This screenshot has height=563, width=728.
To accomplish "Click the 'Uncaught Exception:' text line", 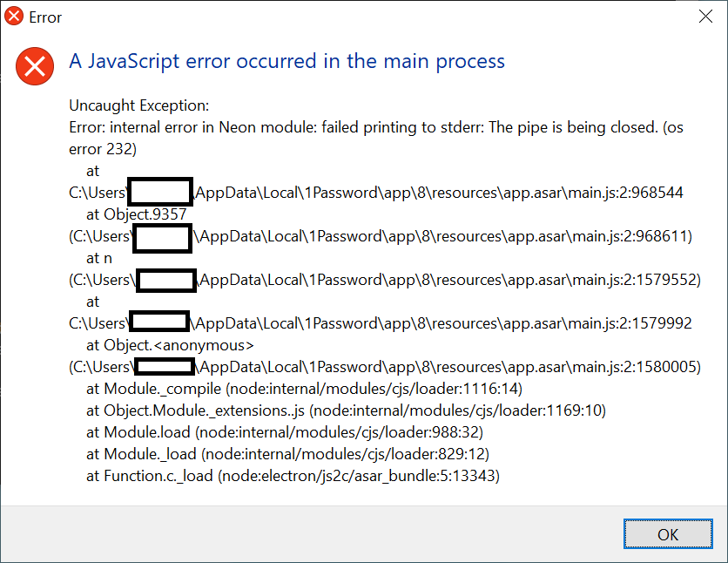I will (138, 105).
